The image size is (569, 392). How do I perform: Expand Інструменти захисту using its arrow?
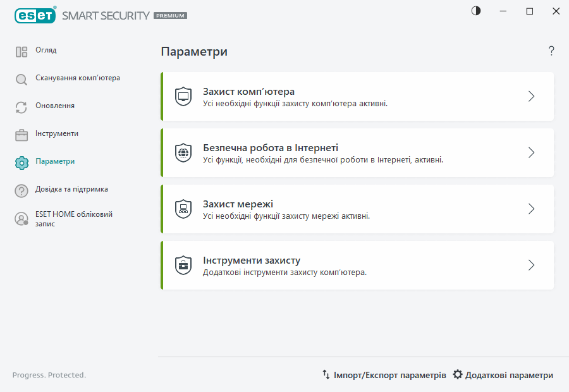coord(531,265)
